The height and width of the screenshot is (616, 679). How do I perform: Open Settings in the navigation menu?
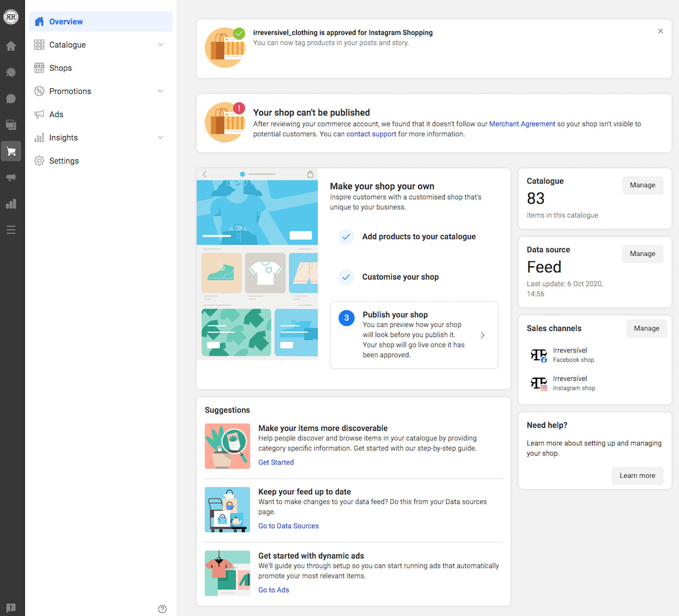point(101,161)
